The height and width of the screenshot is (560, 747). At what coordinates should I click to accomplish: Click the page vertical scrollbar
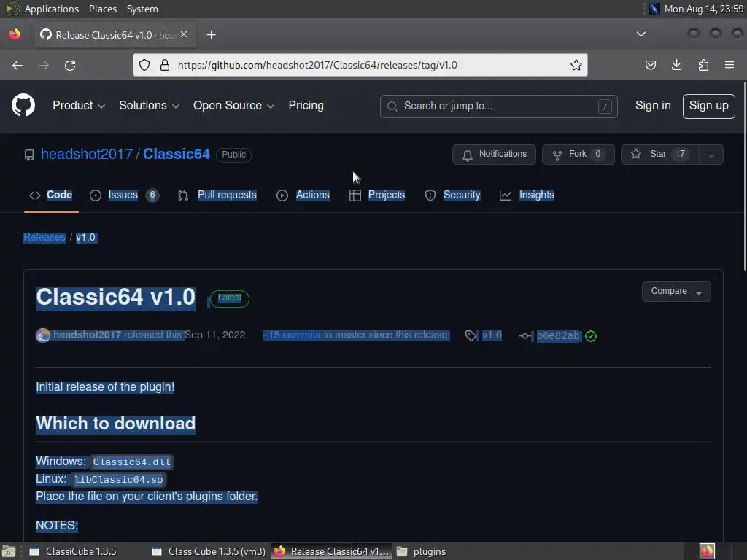[x=743, y=176]
